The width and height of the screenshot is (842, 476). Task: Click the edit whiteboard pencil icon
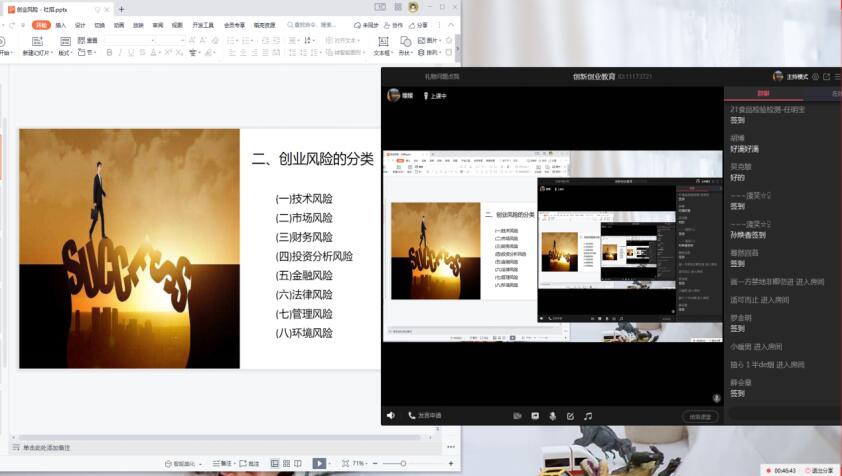[x=570, y=415]
